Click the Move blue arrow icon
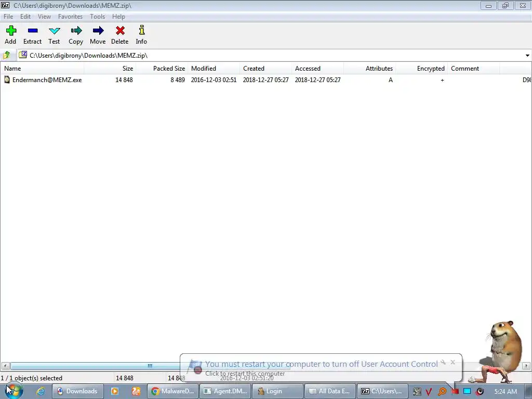Screen dimensions: 532x399 point(98,31)
